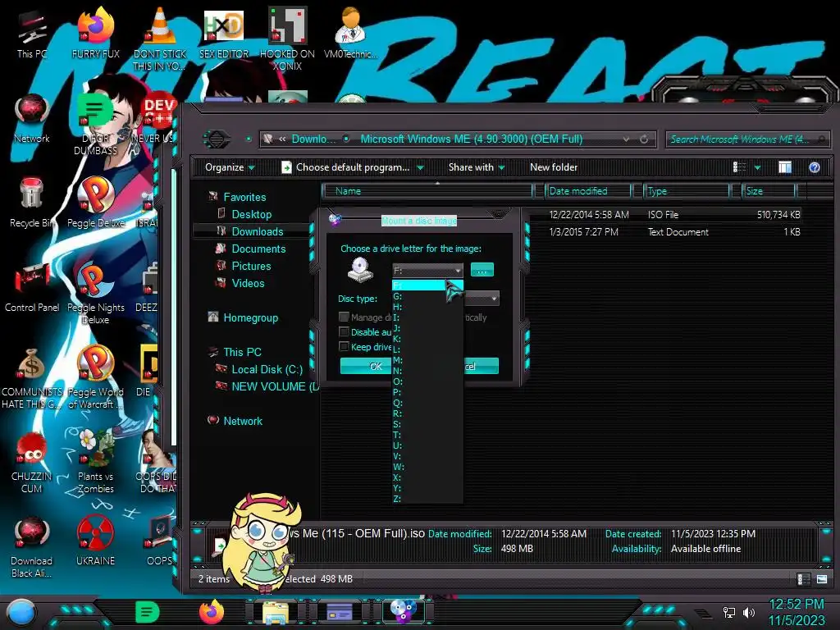Toggle the Manage drive checkbox

point(345,317)
